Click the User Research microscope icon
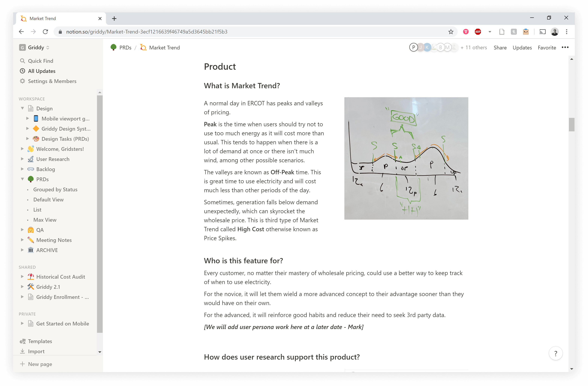This screenshot has width=588, height=386. [31, 159]
